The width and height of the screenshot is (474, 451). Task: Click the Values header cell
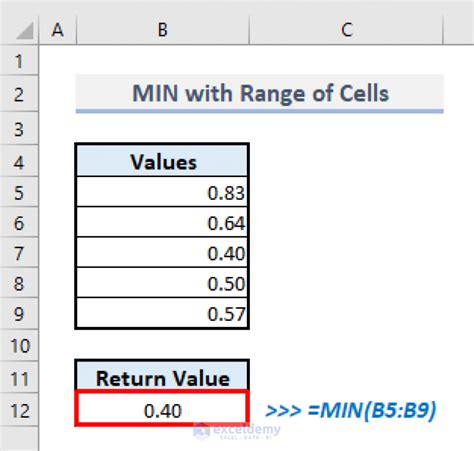[x=162, y=162]
